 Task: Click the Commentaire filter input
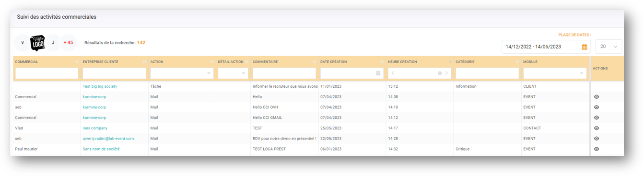pos(284,73)
